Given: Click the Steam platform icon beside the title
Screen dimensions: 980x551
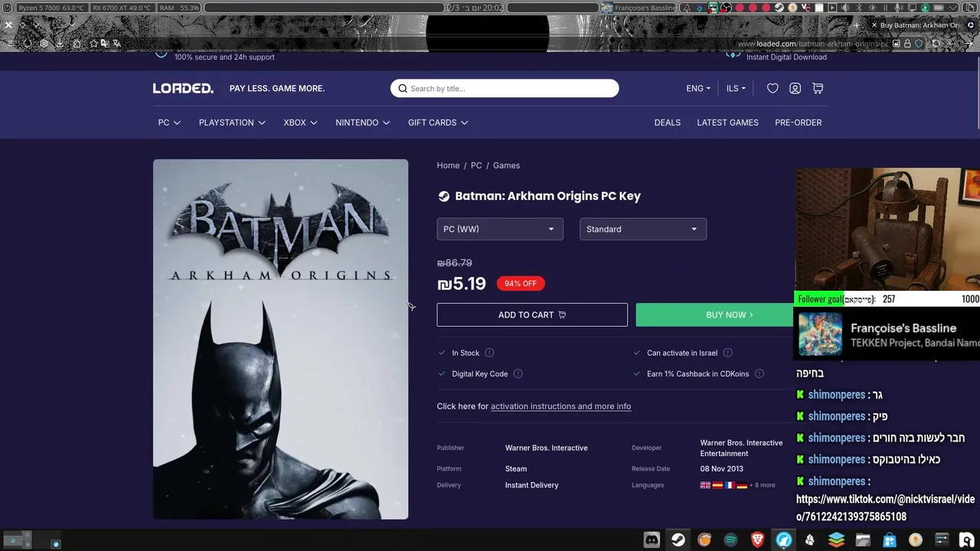Looking at the screenshot, I should (x=443, y=196).
